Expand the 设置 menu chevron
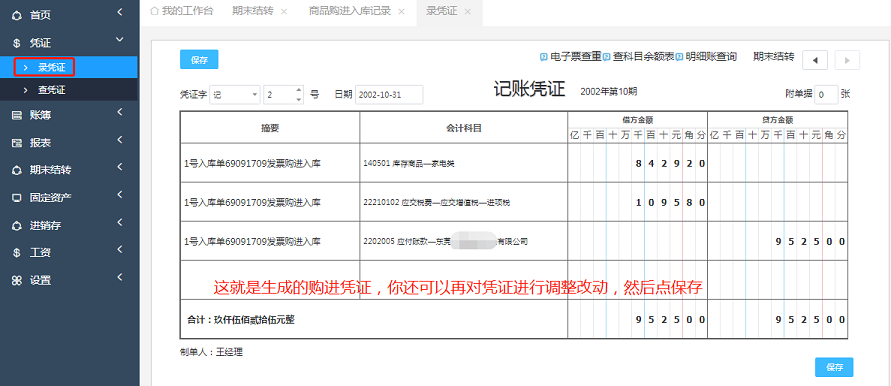This screenshot has width=891, height=386. coord(119,277)
